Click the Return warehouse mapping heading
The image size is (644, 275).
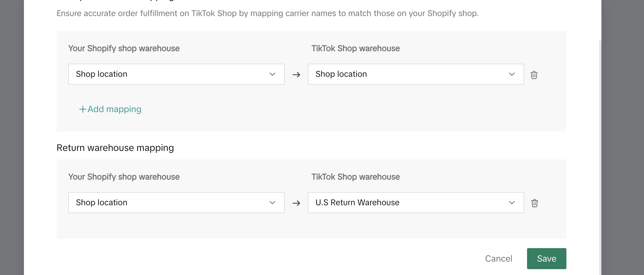115,148
